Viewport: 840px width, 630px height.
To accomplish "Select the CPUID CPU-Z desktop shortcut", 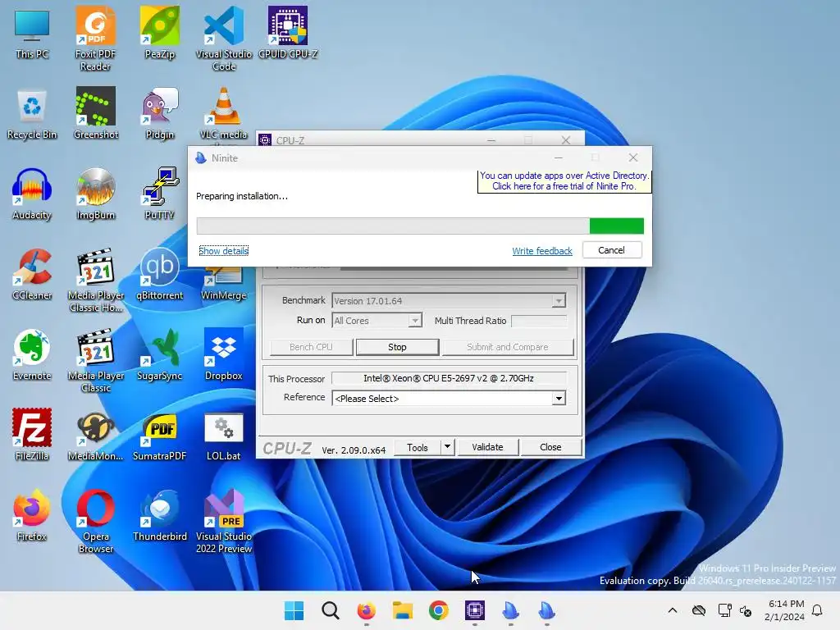I will point(288,33).
